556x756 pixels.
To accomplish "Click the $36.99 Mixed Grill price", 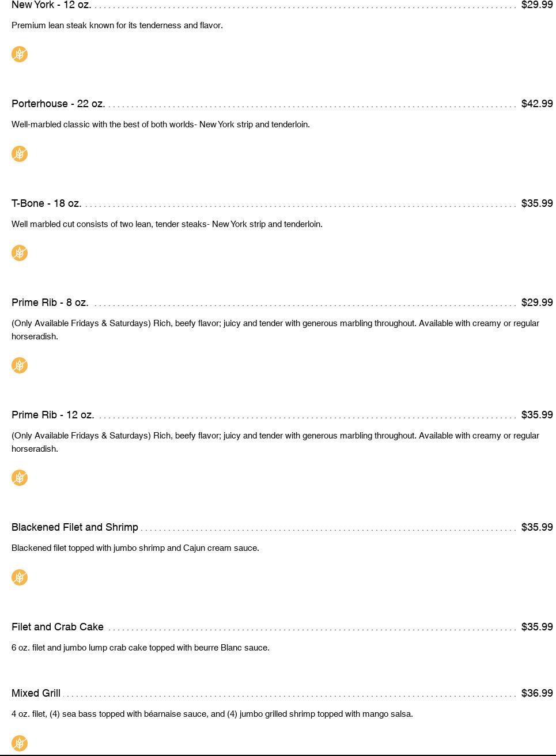I will 536,693.
